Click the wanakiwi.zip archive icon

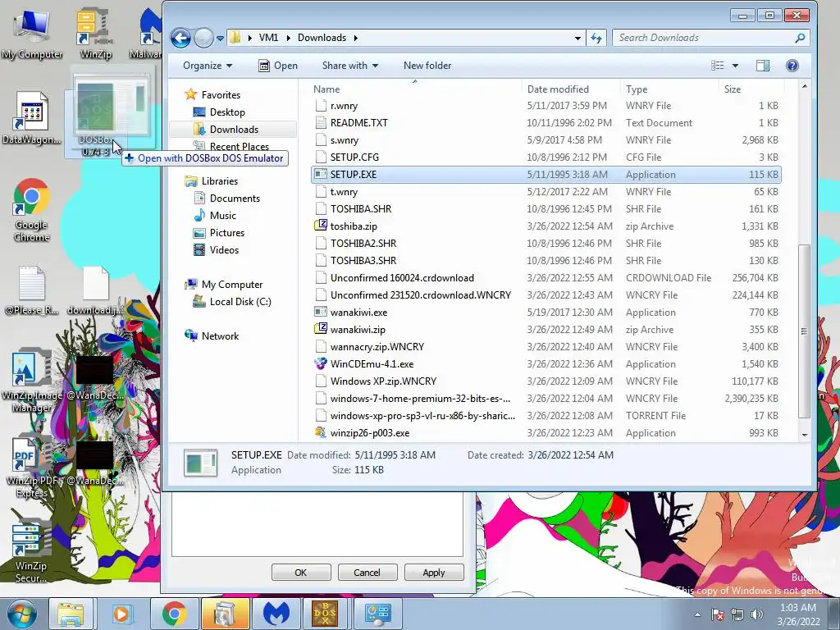pyautogui.click(x=321, y=329)
